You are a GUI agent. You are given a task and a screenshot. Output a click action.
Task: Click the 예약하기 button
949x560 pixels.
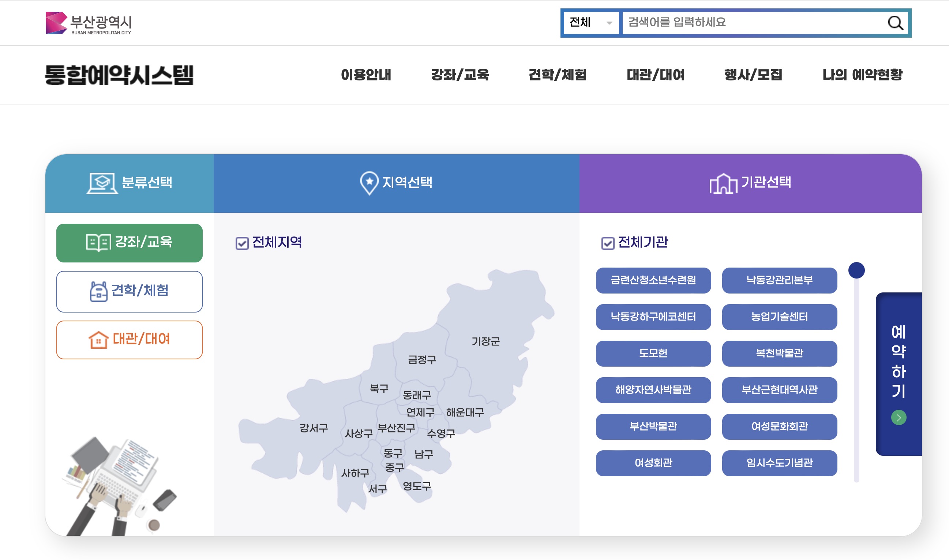point(899,370)
